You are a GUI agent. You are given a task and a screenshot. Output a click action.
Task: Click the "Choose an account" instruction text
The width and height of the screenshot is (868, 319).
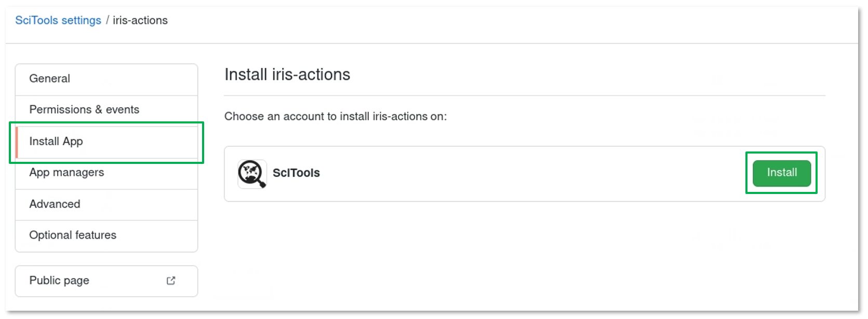[335, 116]
